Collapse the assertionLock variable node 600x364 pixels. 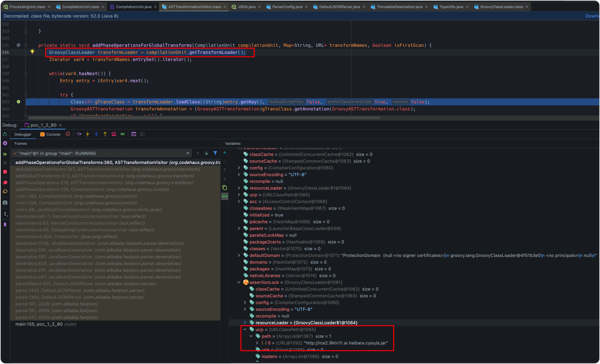pos(239,282)
